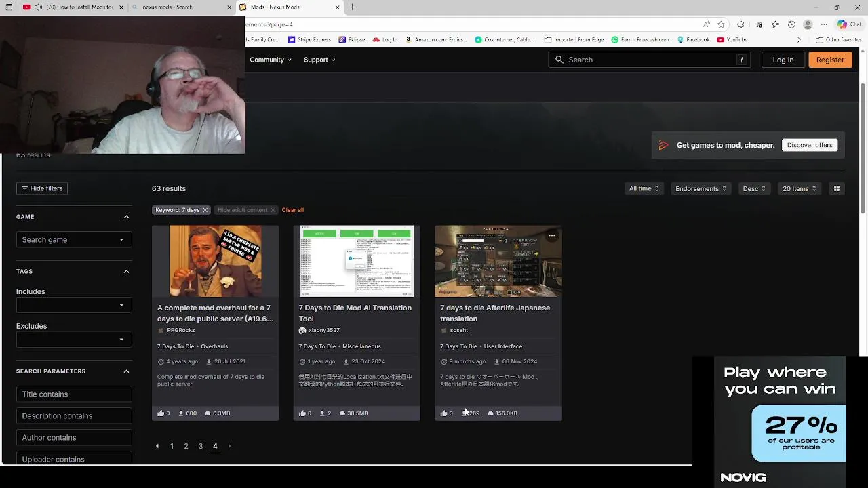868x488 pixels.
Task: Click the Nexus Mods search input field
Action: [650, 60]
